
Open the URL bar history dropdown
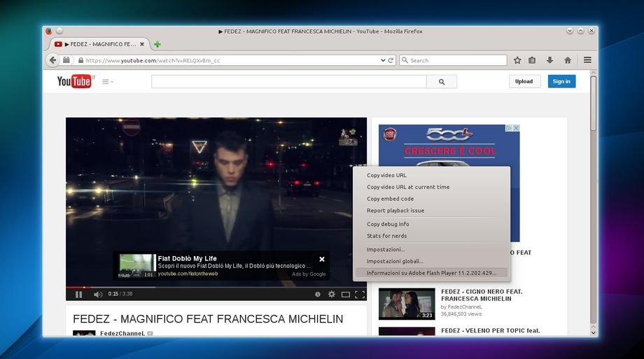click(382, 60)
